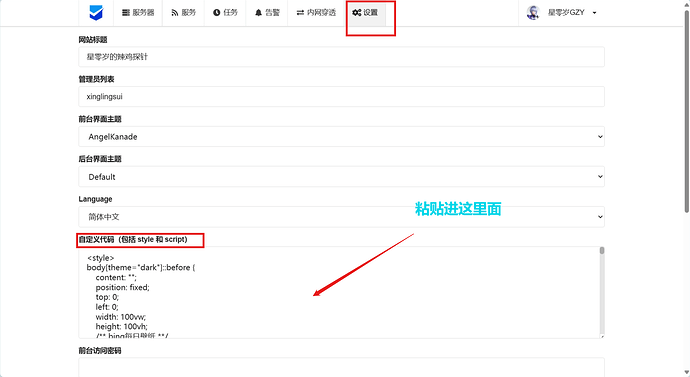
Task: Open the 内网穿透 tunneling page
Action: click(x=316, y=13)
